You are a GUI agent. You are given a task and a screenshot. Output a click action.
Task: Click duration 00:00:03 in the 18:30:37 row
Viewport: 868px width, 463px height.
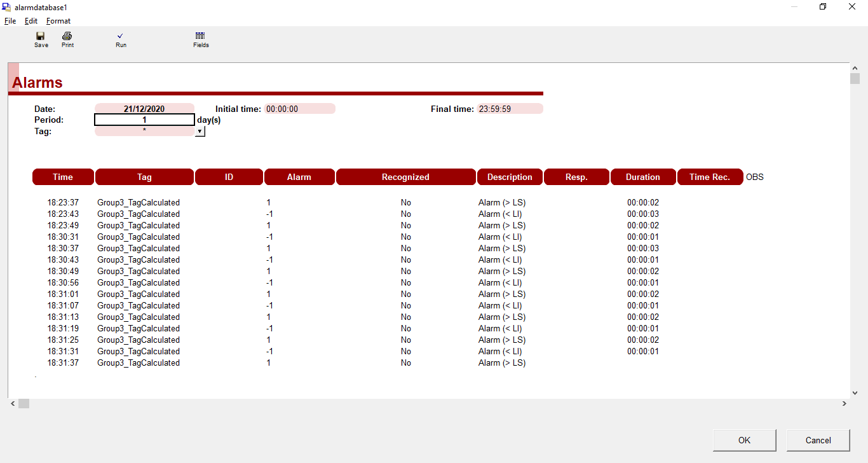643,249
